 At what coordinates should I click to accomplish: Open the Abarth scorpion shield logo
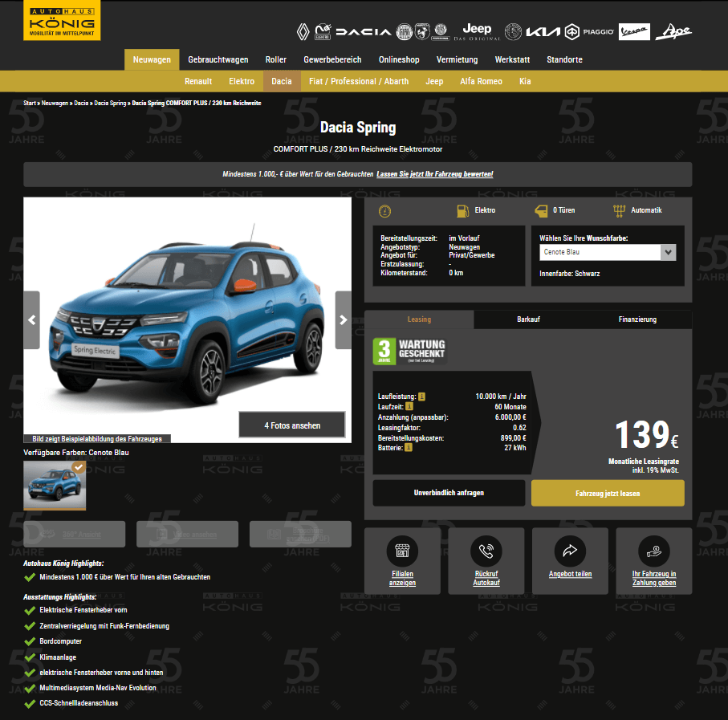422,31
